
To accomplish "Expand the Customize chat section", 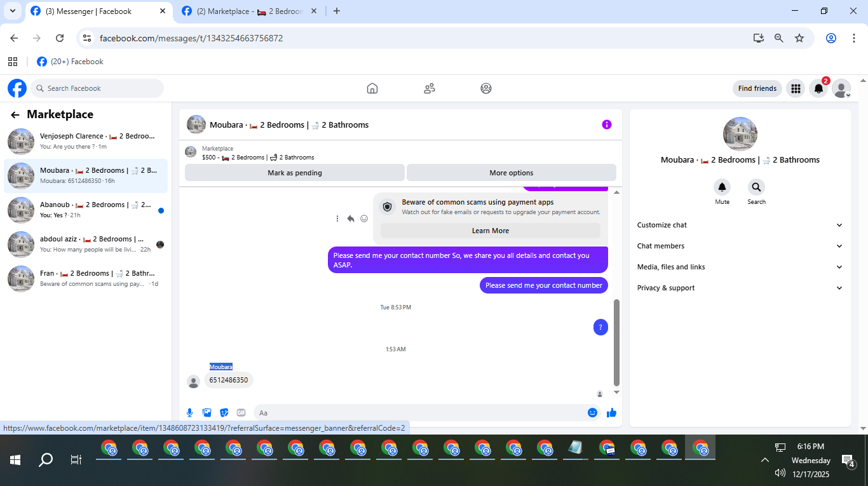I will pos(740,225).
